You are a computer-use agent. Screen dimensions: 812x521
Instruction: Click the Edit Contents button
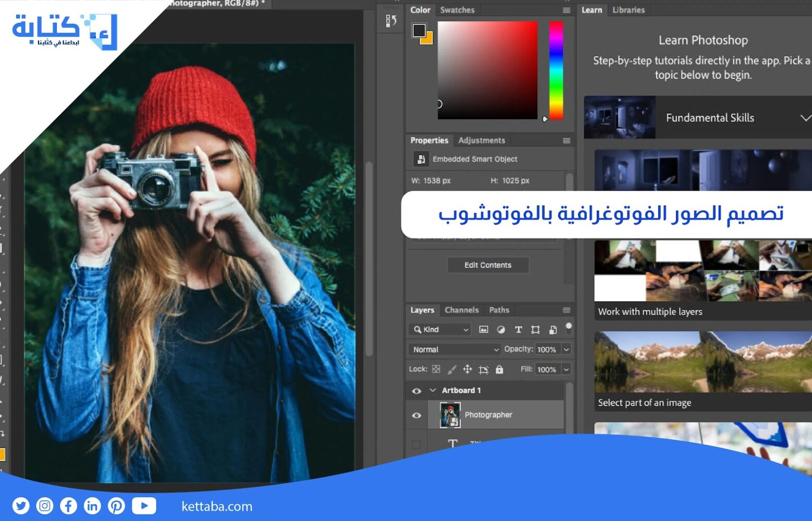pyautogui.click(x=488, y=265)
